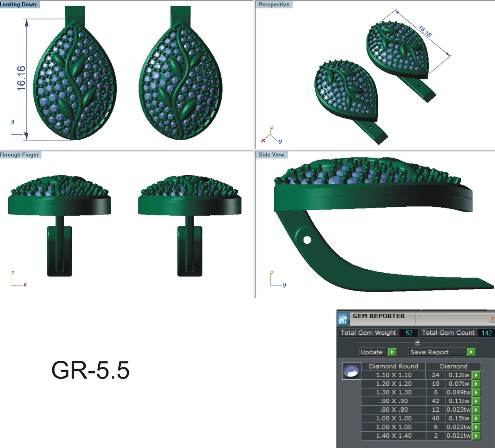This screenshot has height=448, width=495.
Task: Switch to the Side View viewport
Action: pos(271,155)
